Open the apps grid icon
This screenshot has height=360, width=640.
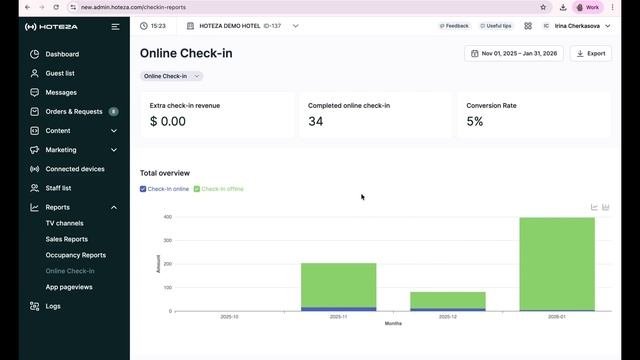(x=528, y=26)
